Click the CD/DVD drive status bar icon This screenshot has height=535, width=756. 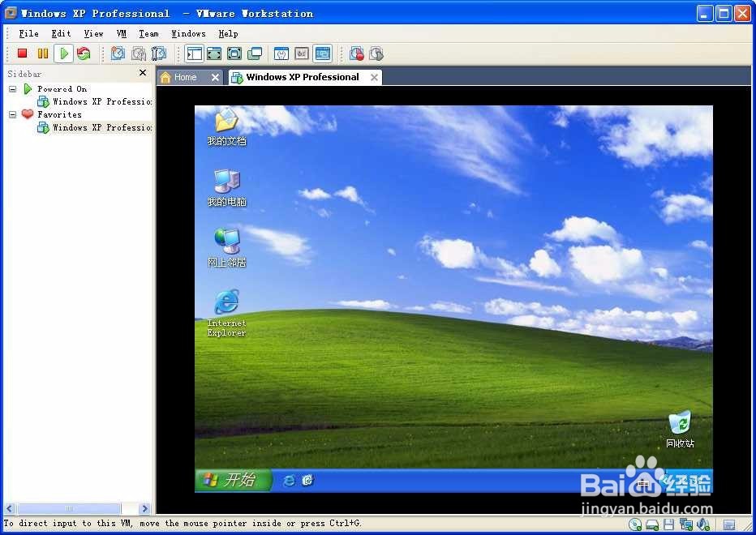pyautogui.click(x=635, y=524)
